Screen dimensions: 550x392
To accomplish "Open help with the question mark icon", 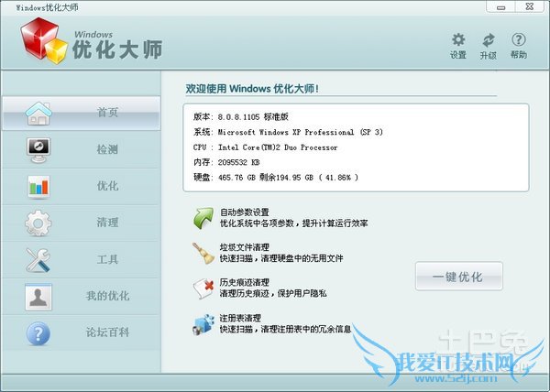I will click(x=519, y=39).
